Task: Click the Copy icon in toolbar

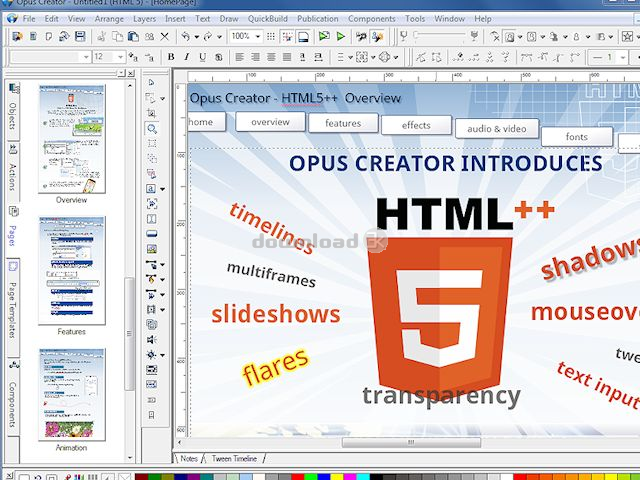Action: click(117, 37)
